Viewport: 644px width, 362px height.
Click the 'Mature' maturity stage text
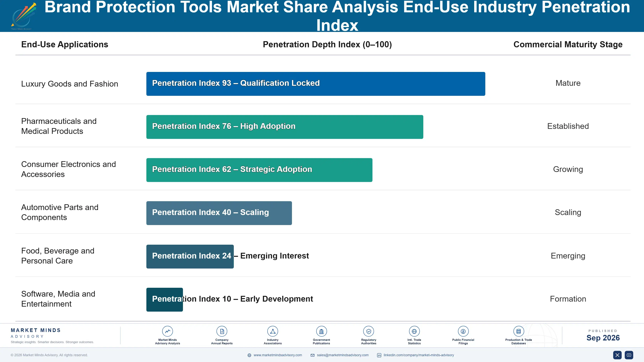[x=568, y=83]
